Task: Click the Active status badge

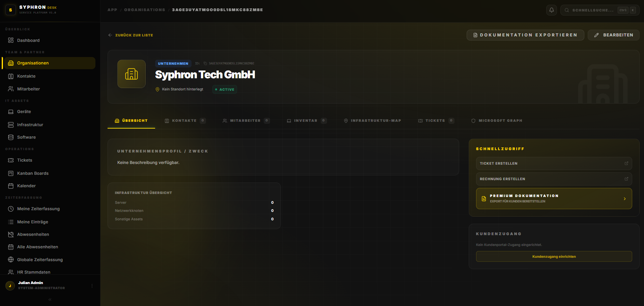Action: 225,89
